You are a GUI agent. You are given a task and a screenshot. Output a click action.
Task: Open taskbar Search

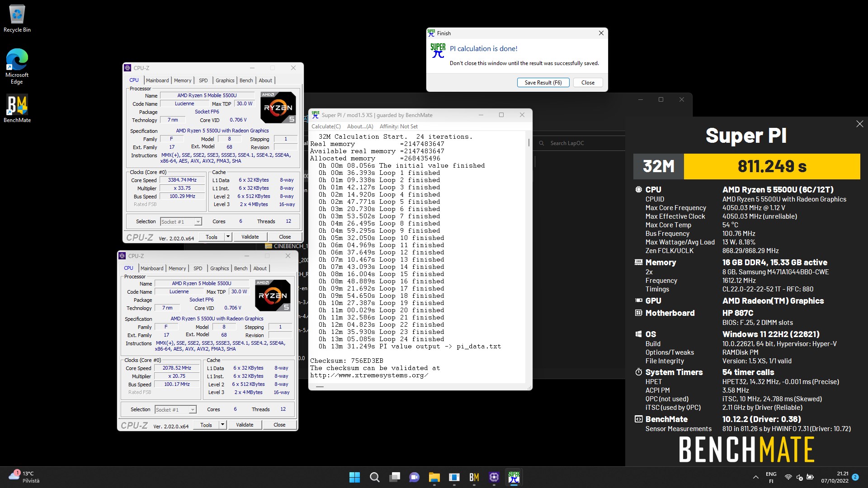(375, 477)
